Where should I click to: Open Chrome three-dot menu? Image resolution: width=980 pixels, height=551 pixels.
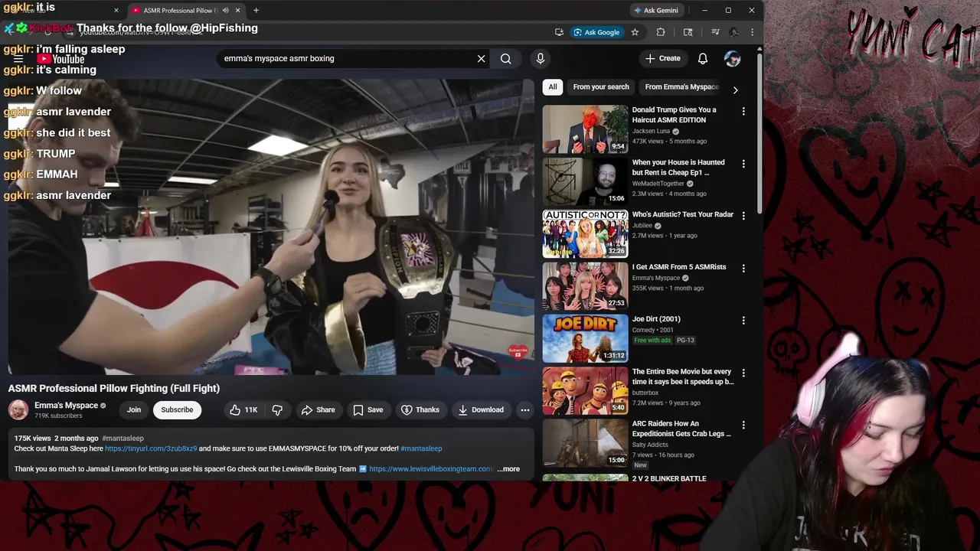pyautogui.click(x=752, y=32)
